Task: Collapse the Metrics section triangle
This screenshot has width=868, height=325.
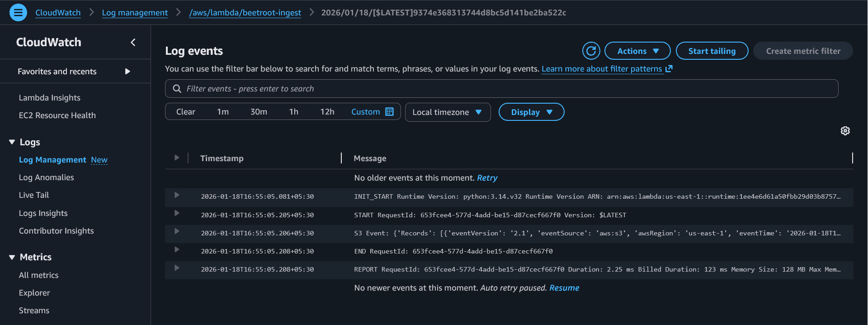Action: [x=12, y=257]
